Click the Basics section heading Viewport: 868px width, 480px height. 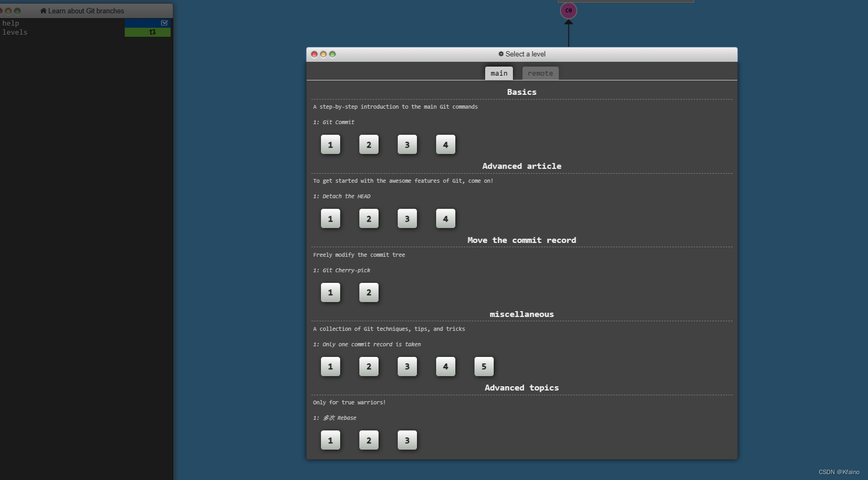(522, 92)
